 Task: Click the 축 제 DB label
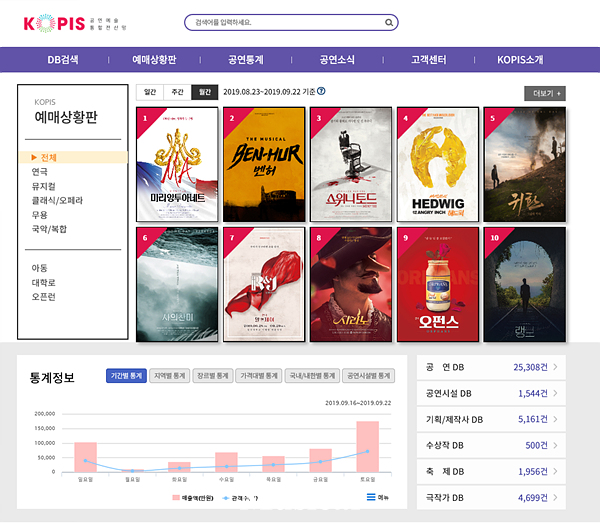tap(445, 471)
